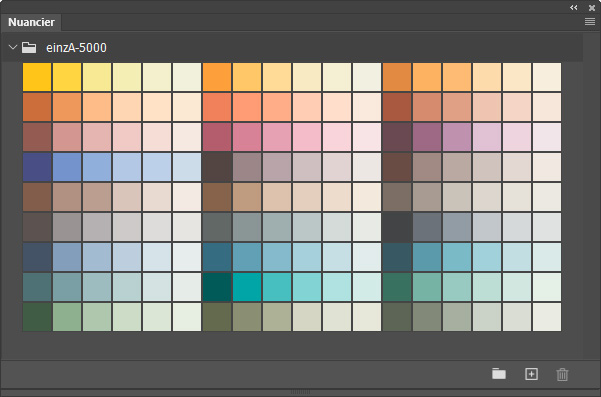
Task: Pick the dark navy blue swatch
Action: pyautogui.click(x=37, y=167)
